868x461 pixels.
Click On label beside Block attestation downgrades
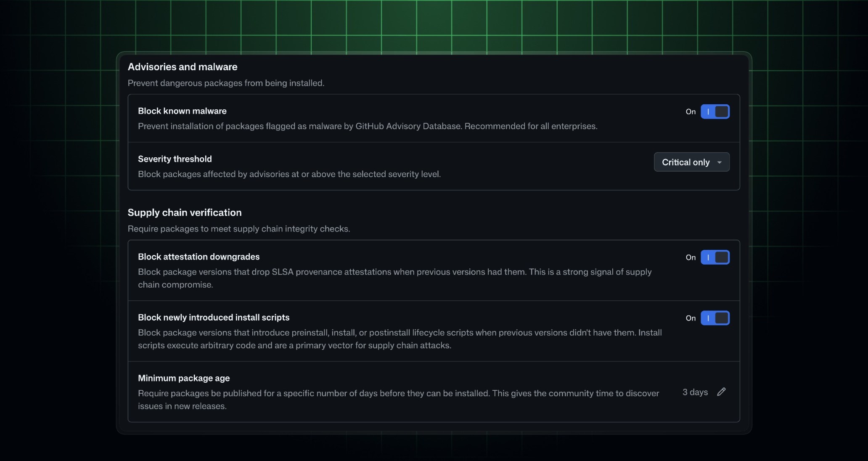click(x=691, y=257)
